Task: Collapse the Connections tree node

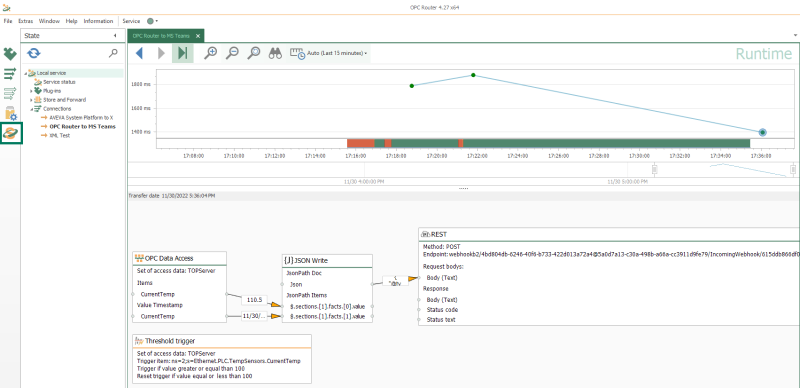Action: pyautogui.click(x=31, y=109)
